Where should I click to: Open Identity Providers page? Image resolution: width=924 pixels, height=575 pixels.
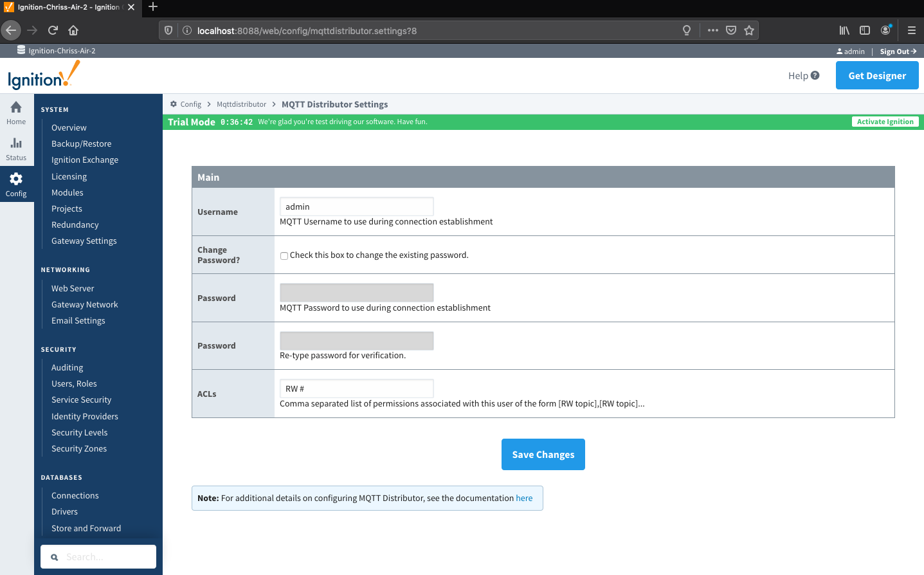[84, 416]
